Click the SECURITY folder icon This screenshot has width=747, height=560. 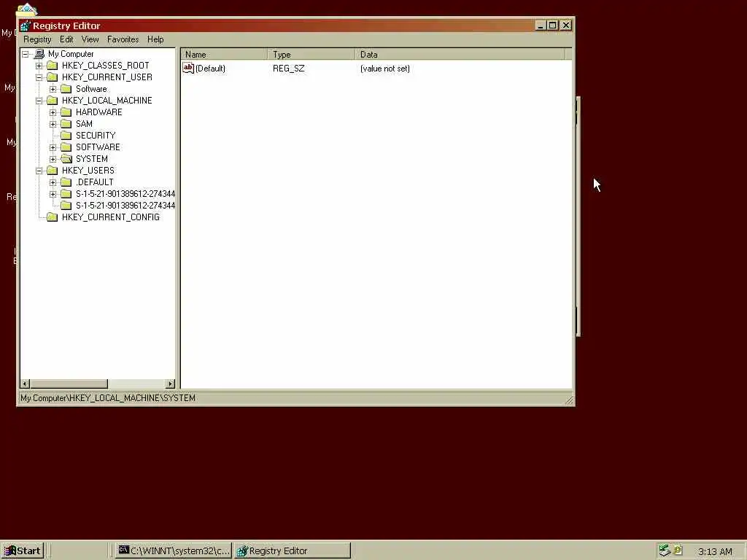tap(66, 135)
